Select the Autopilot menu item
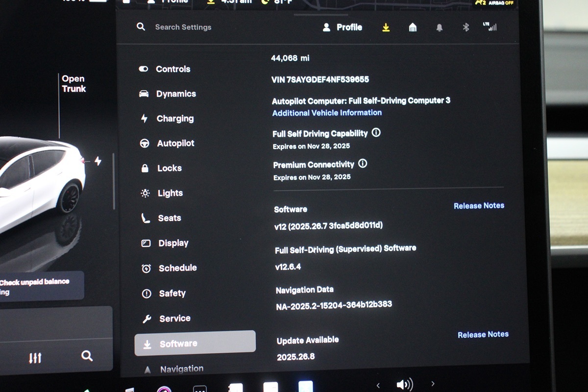Image resolution: width=588 pixels, height=392 pixels. (x=175, y=144)
